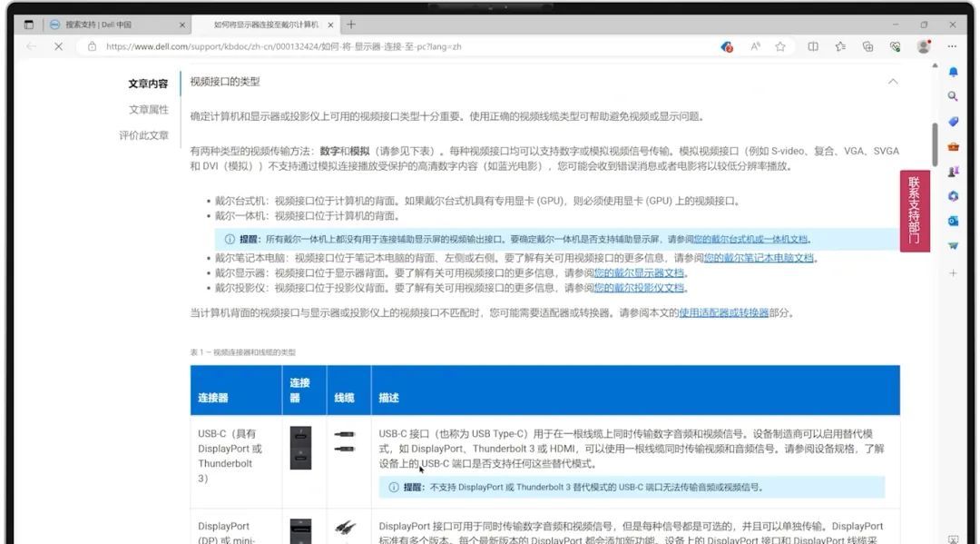The height and width of the screenshot is (544, 980).
Task: Click inside the address bar
Action: coord(363,46)
